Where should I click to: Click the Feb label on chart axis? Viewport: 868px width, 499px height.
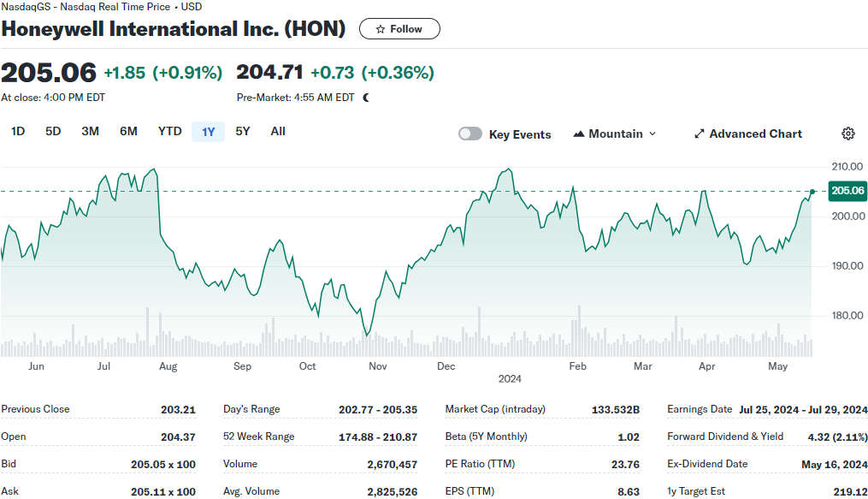pyautogui.click(x=577, y=366)
